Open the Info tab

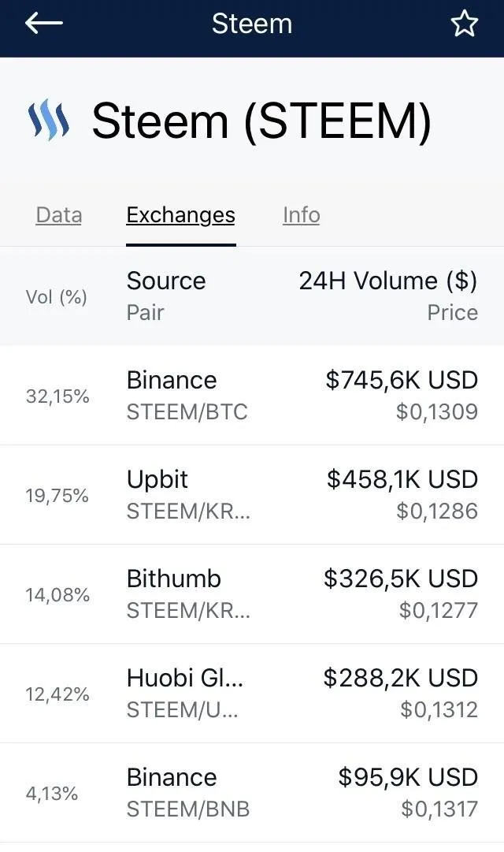click(302, 215)
